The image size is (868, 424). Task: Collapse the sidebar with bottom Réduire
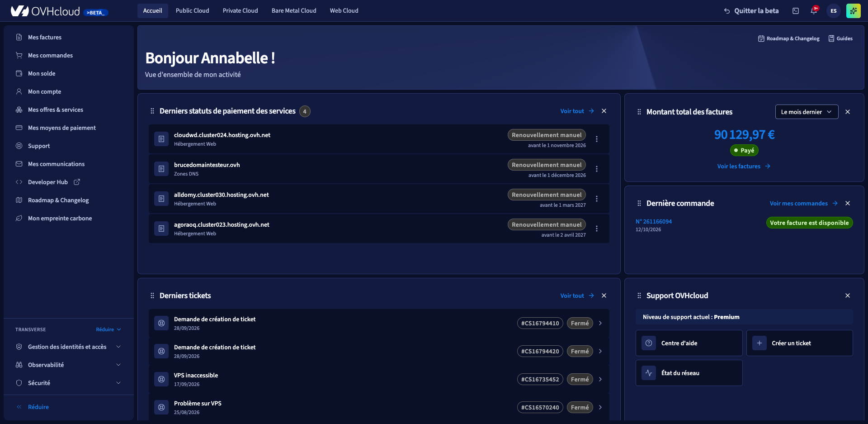[33, 407]
